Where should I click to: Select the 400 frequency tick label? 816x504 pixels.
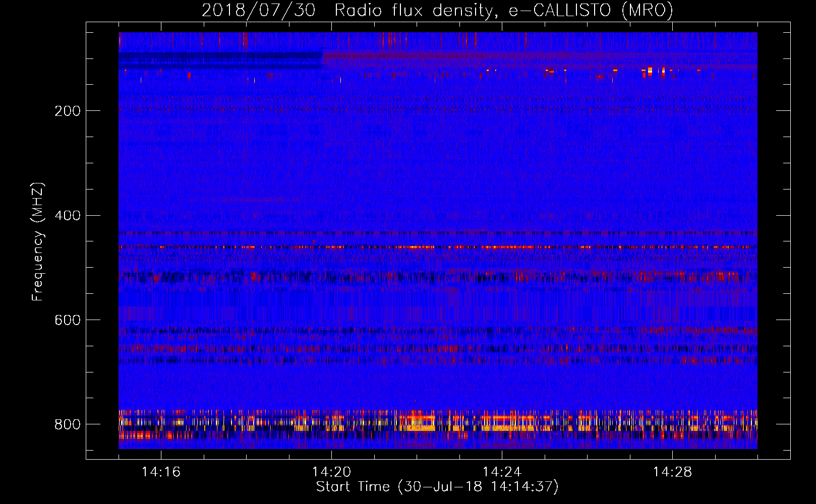pos(68,216)
